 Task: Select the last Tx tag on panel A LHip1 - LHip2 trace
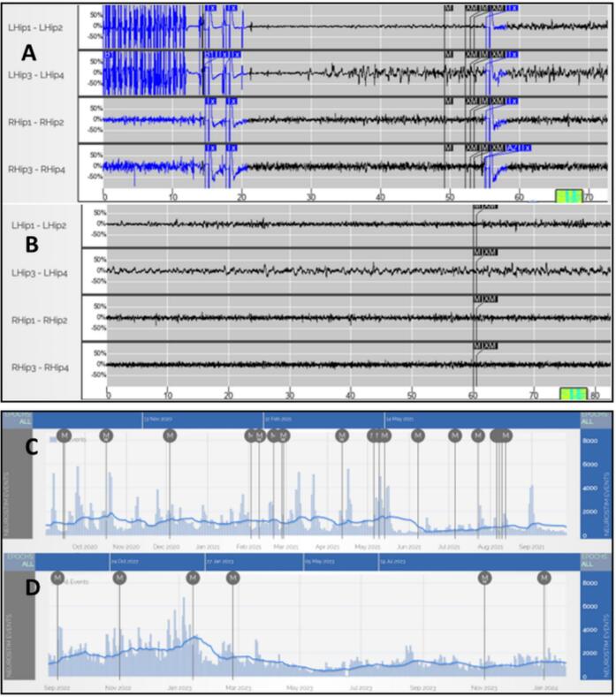512,8
